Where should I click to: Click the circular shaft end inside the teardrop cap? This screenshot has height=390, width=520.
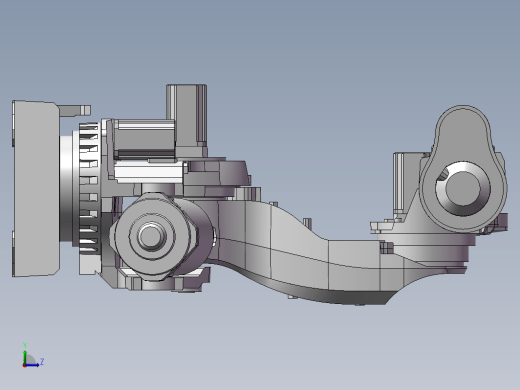click(463, 188)
